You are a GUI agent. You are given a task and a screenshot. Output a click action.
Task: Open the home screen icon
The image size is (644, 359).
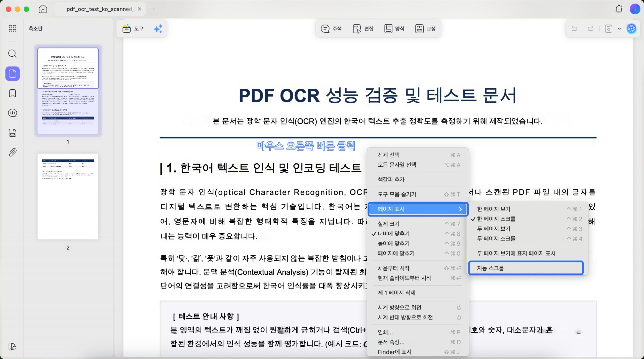(x=43, y=9)
